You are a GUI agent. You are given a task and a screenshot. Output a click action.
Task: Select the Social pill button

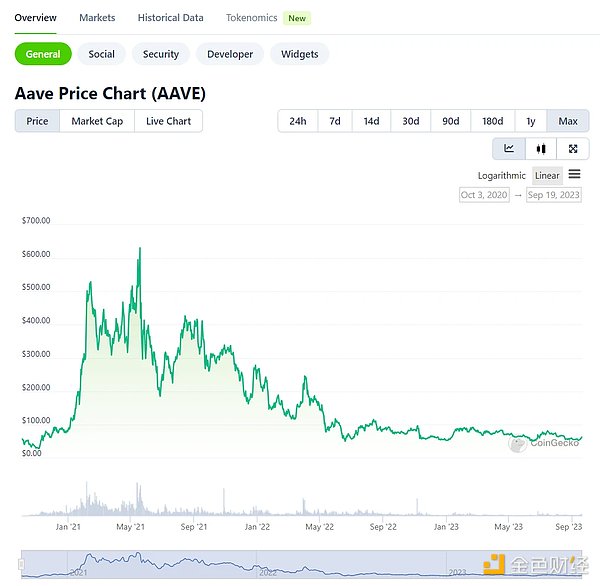101,54
